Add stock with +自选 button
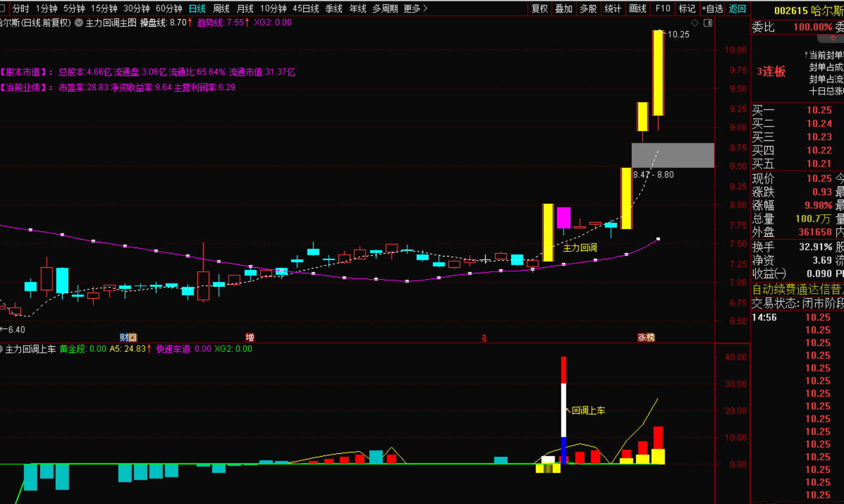Image resolution: width=844 pixels, height=504 pixels. coord(712,8)
